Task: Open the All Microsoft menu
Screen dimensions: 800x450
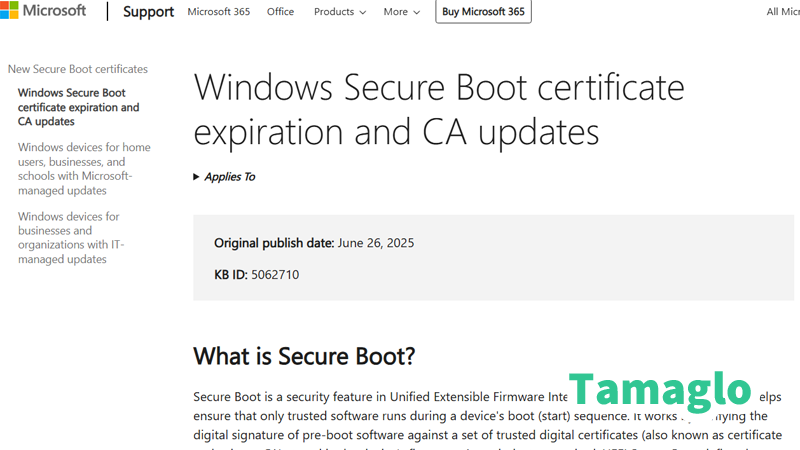Action: click(783, 12)
